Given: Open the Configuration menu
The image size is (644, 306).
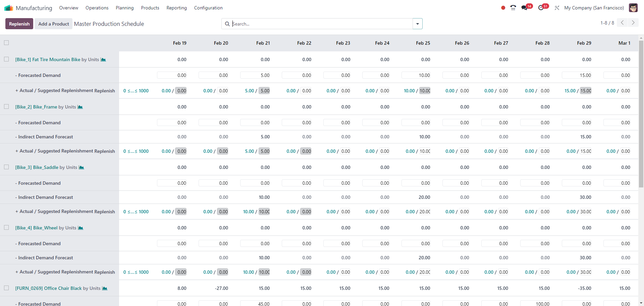Looking at the screenshot, I should click(208, 8).
